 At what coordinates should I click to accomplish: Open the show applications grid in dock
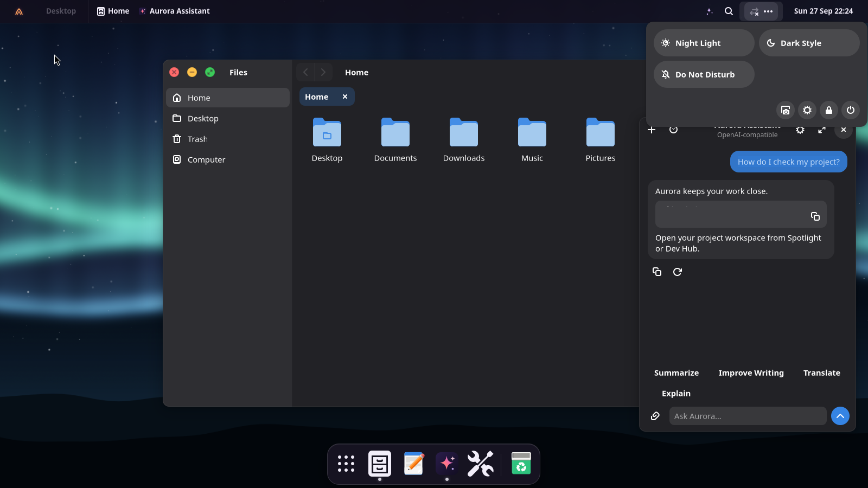tap(346, 464)
